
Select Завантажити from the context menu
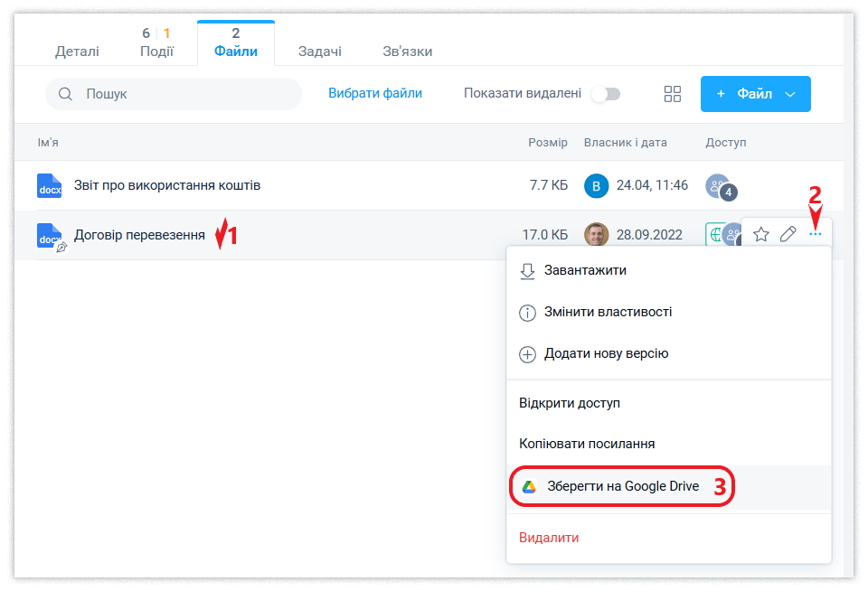point(585,270)
